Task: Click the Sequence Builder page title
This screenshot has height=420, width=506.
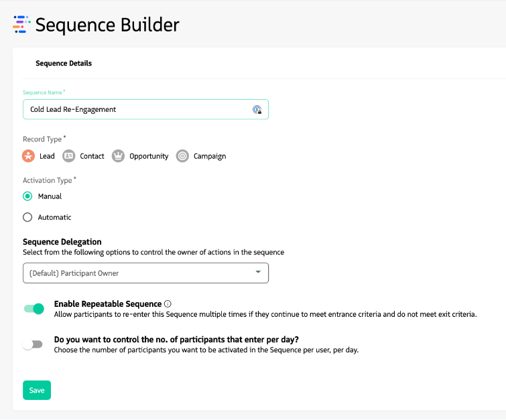Action: pyautogui.click(x=107, y=25)
